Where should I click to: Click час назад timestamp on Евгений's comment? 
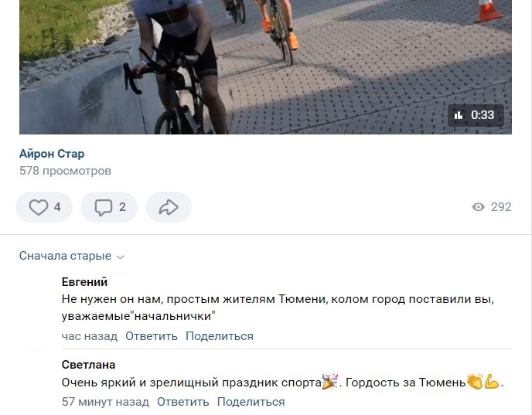tap(90, 336)
